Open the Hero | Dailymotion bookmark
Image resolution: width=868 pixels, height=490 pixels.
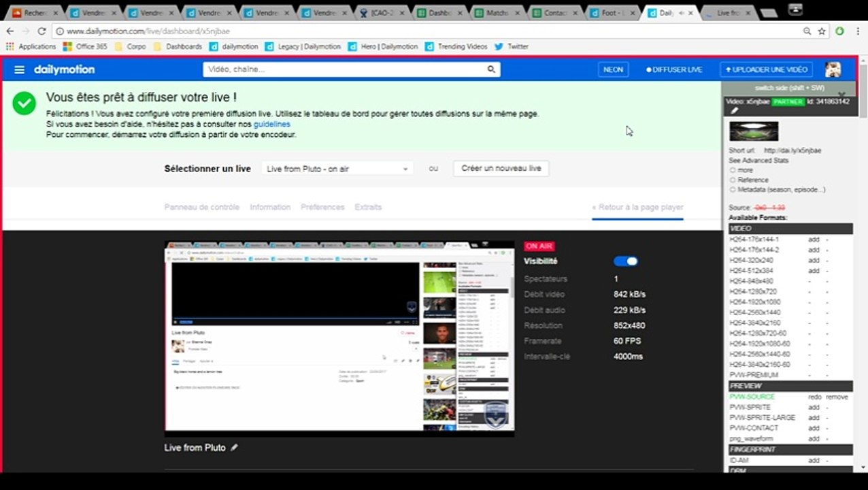point(382,46)
